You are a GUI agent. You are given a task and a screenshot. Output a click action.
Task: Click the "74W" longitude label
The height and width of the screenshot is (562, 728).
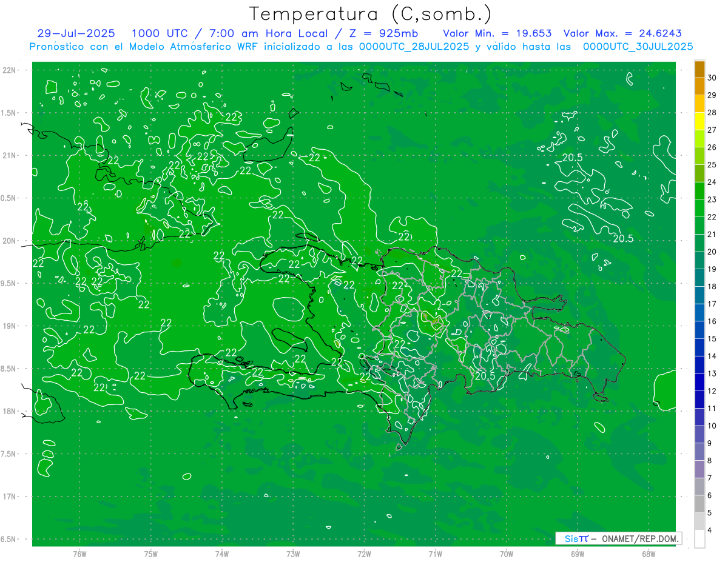coord(222,555)
